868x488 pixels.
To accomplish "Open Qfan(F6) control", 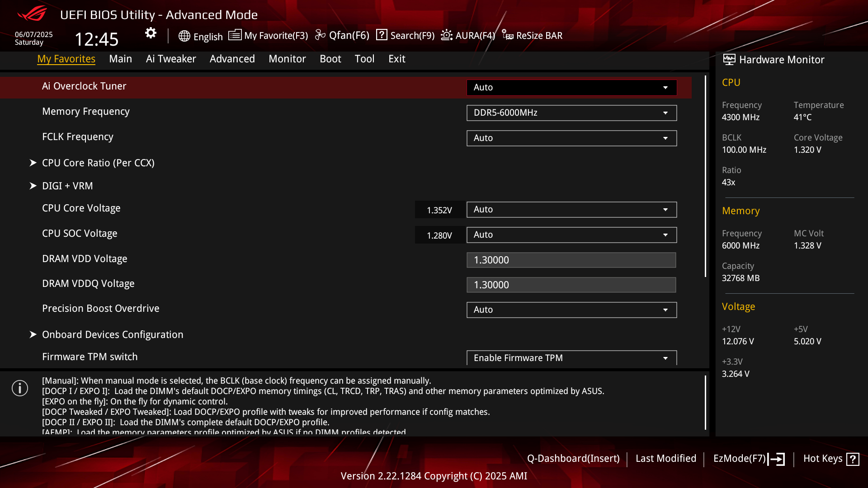I will (x=349, y=35).
